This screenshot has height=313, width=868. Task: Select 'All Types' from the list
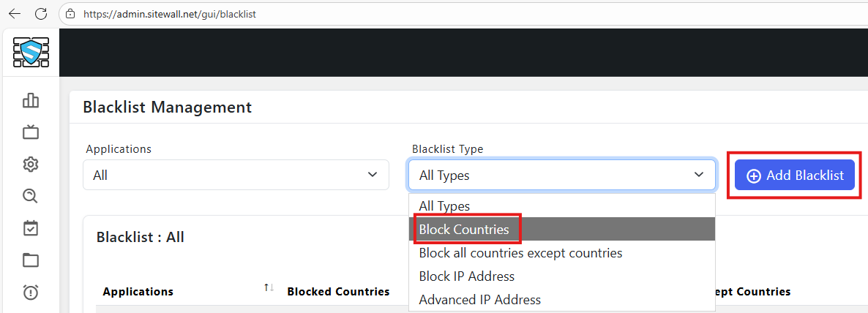click(444, 206)
